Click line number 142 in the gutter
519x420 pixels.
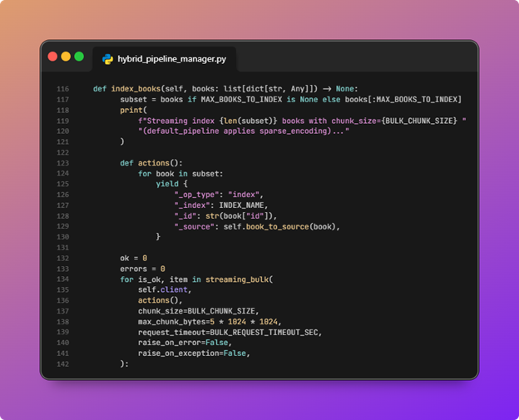coord(63,364)
